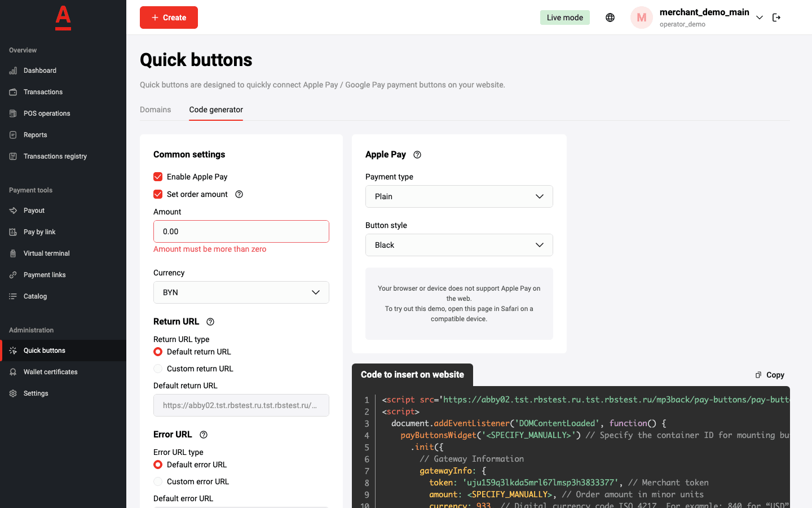Viewport: 812px width, 508px height.
Task: Click the Payment links chain icon
Action: tap(13, 275)
